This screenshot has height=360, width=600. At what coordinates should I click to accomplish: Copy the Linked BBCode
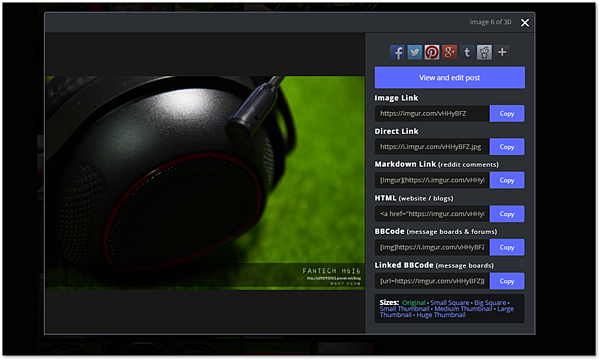[x=507, y=281]
